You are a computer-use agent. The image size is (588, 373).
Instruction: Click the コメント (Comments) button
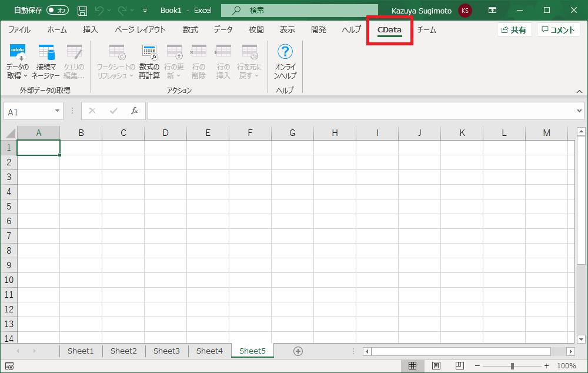pyautogui.click(x=558, y=30)
